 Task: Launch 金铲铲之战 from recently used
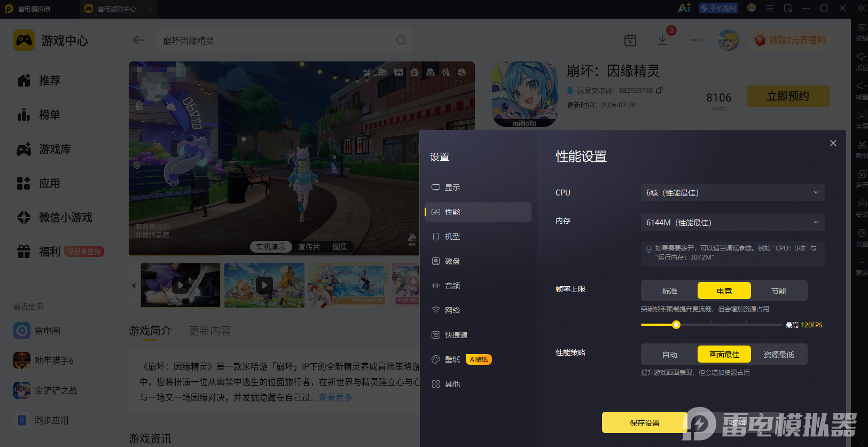pos(46,390)
